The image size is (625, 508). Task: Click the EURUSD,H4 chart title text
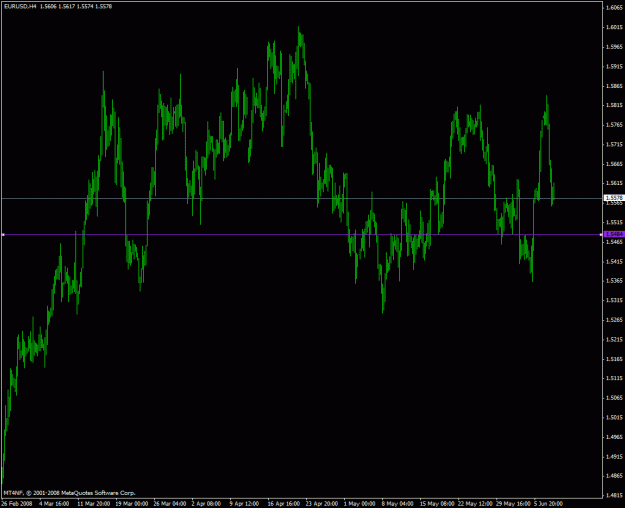pos(20,6)
